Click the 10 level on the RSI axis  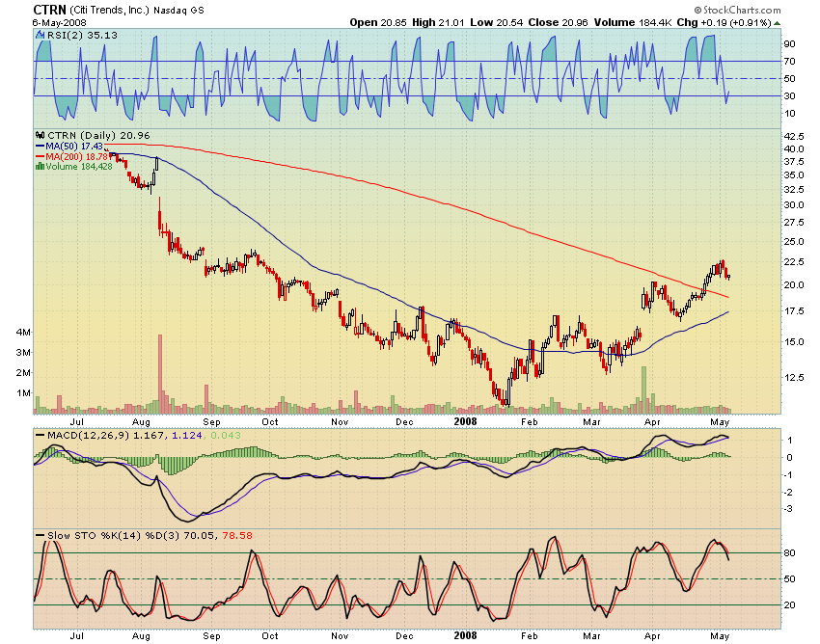(789, 114)
